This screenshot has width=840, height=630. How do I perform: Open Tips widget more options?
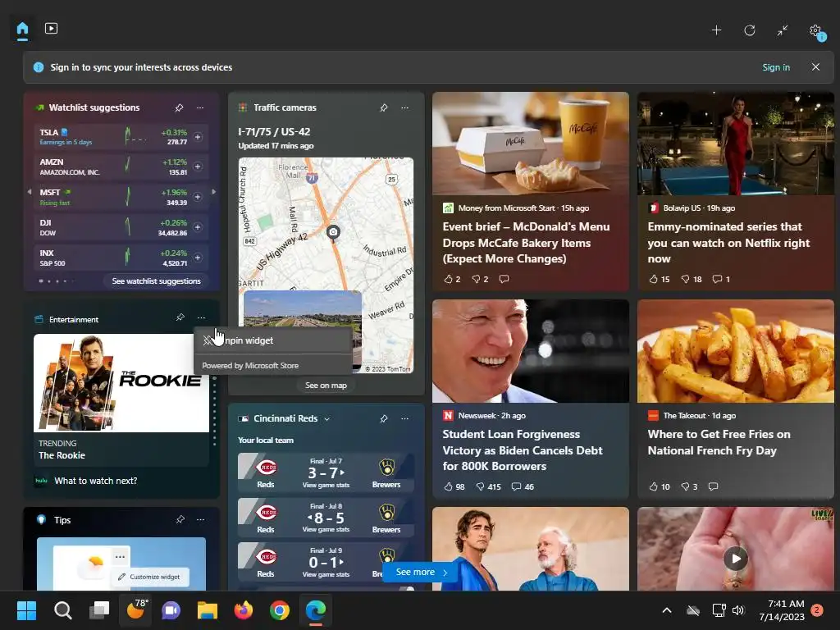coord(200,519)
